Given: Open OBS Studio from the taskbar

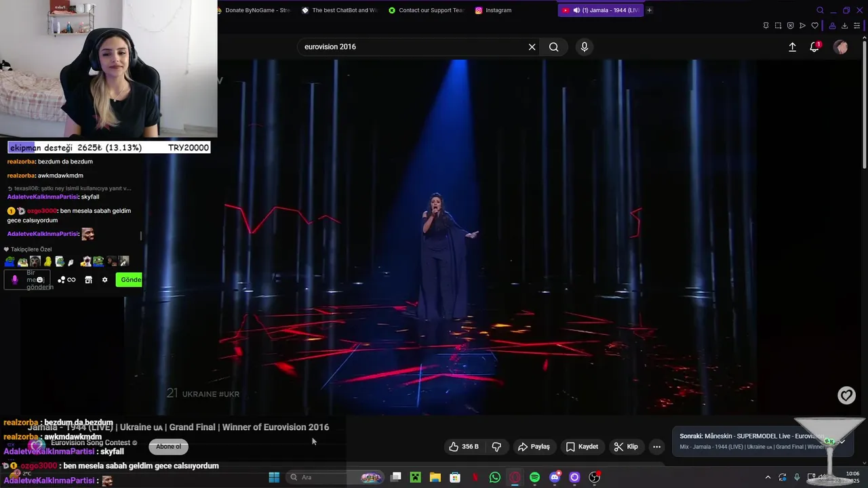Looking at the screenshot, I should point(595,477).
